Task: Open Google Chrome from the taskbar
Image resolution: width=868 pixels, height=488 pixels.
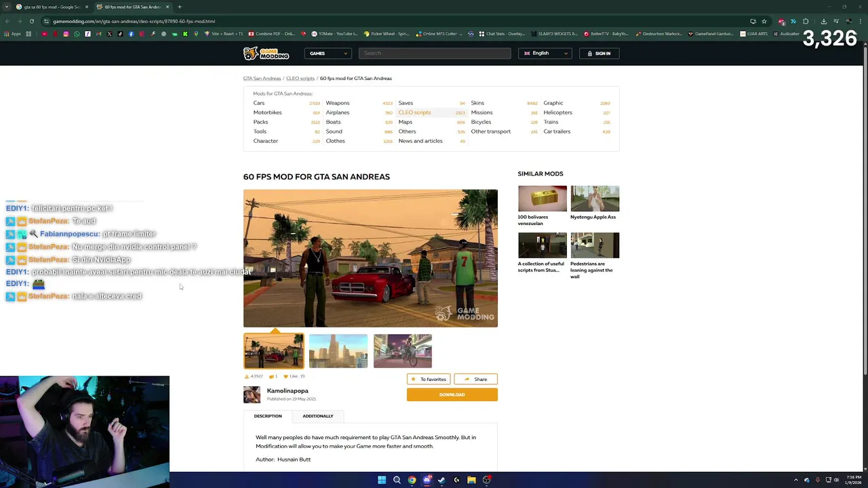Action: pos(412,480)
